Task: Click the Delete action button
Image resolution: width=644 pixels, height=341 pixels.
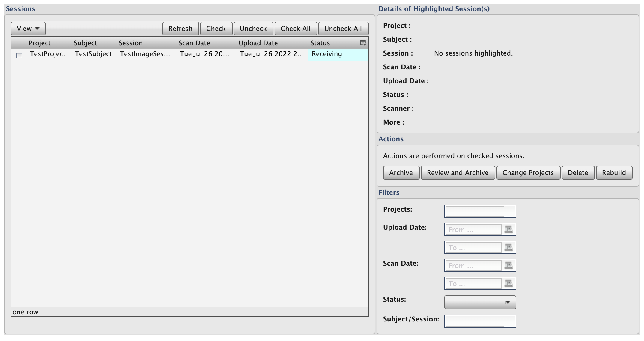Action: 578,173
